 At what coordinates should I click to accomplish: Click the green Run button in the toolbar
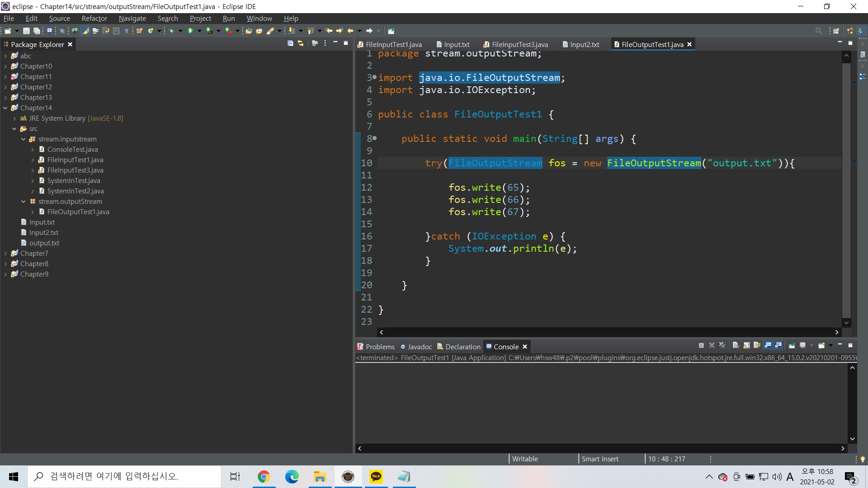(190, 31)
